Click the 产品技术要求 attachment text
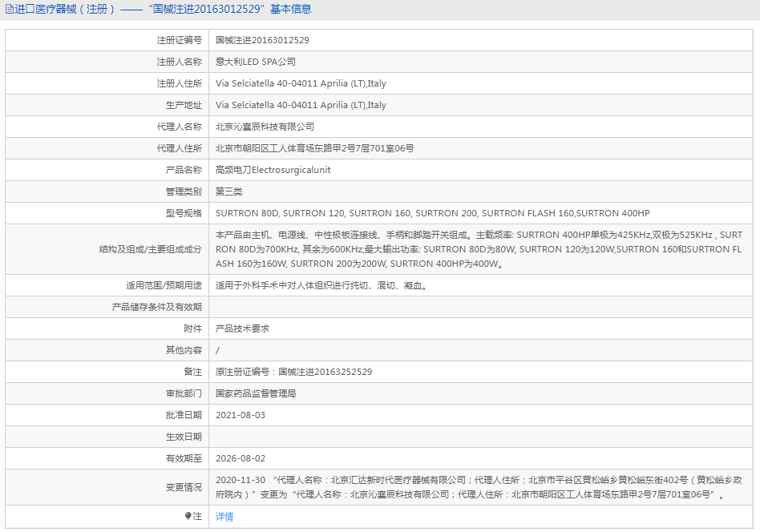The width and height of the screenshot is (760, 532). pyautogui.click(x=242, y=328)
